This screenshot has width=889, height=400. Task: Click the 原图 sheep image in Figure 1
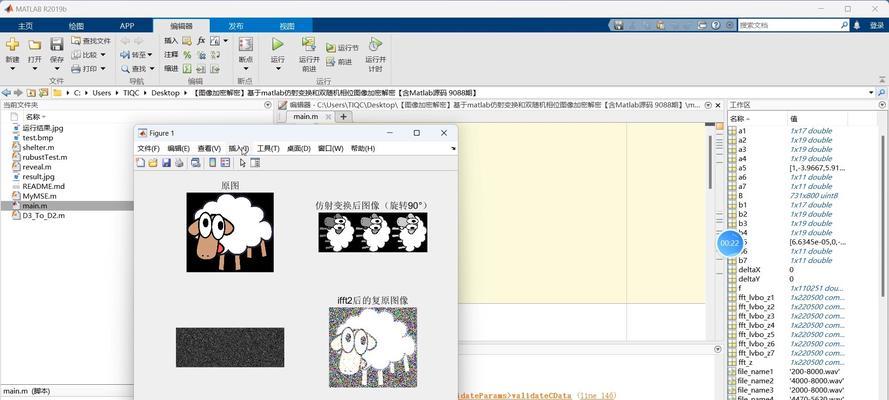pos(230,232)
